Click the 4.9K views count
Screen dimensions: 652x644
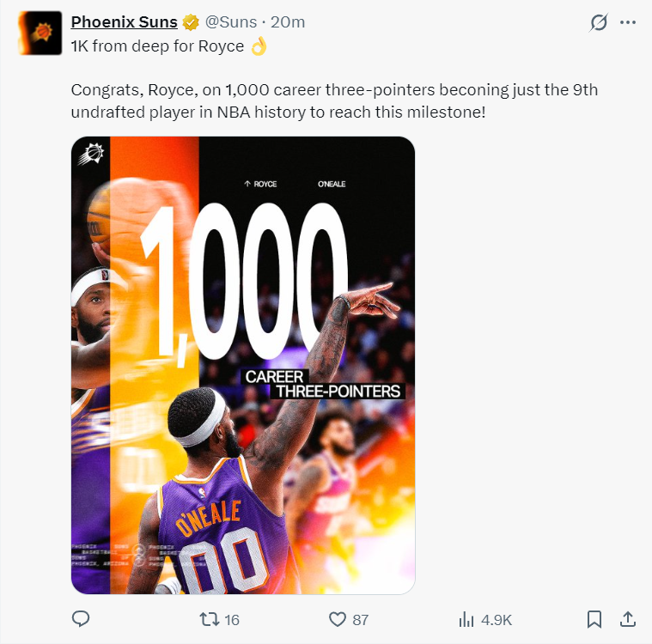click(x=497, y=619)
